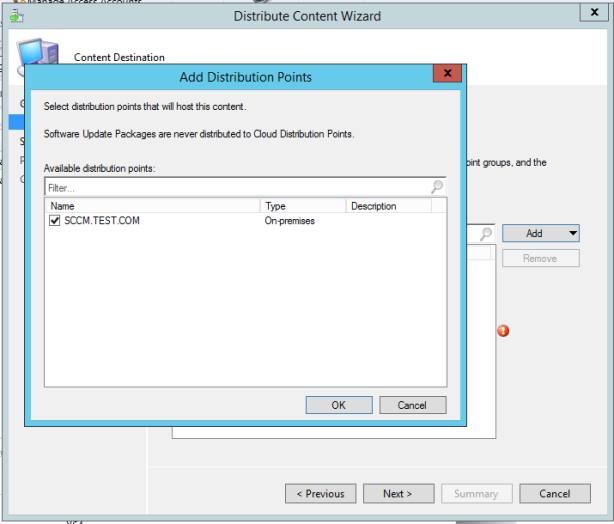Click the magnifier icon in the wizard search box
This screenshot has width=614, height=524.
[x=486, y=234]
